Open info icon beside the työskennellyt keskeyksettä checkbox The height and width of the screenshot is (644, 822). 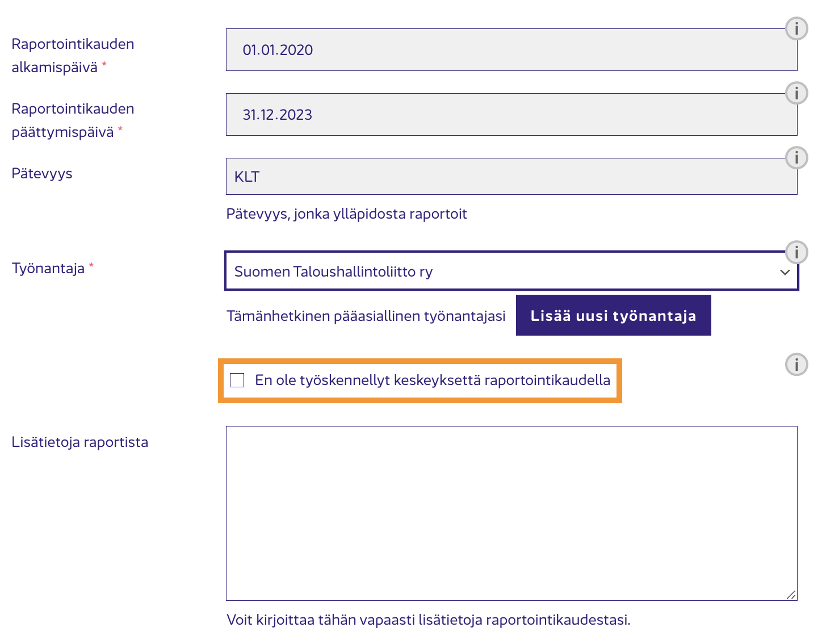click(796, 365)
